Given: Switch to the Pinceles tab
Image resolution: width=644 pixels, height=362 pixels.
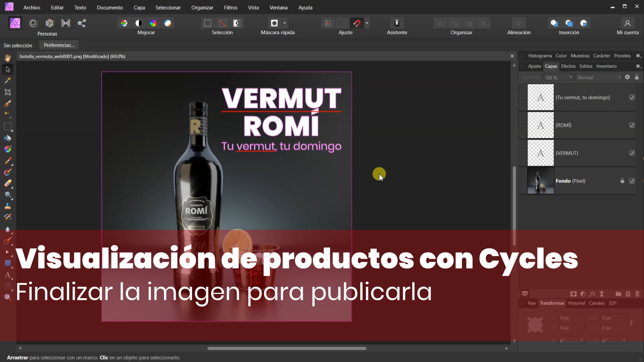Looking at the screenshot, I should [622, 56].
